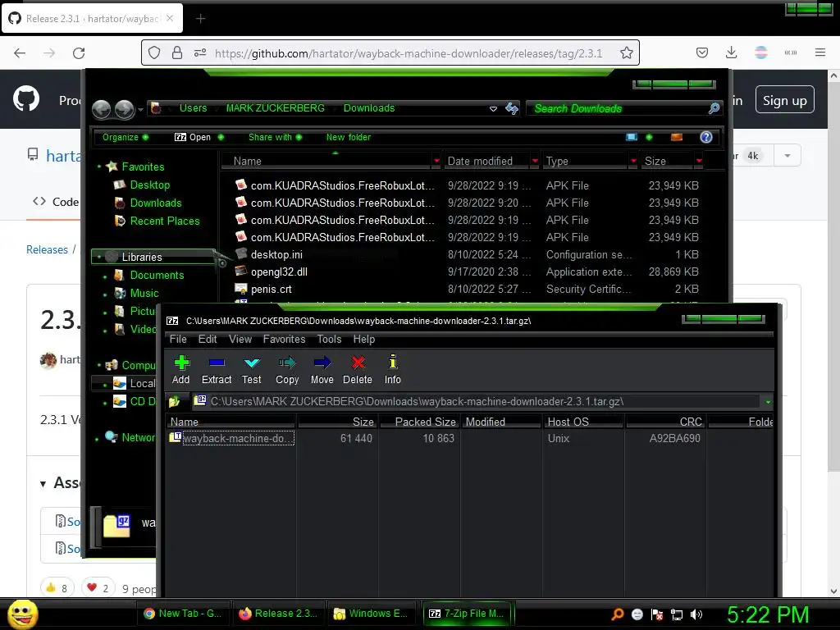840x630 pixels.
Task: Sort 7-Zip list by CRC column
Action: [x=665, y=422]
